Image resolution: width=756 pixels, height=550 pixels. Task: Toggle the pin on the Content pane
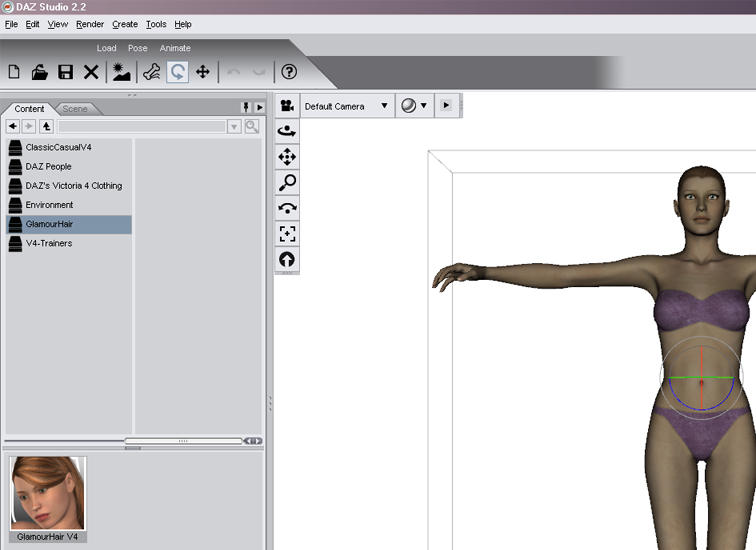[245, 108]
